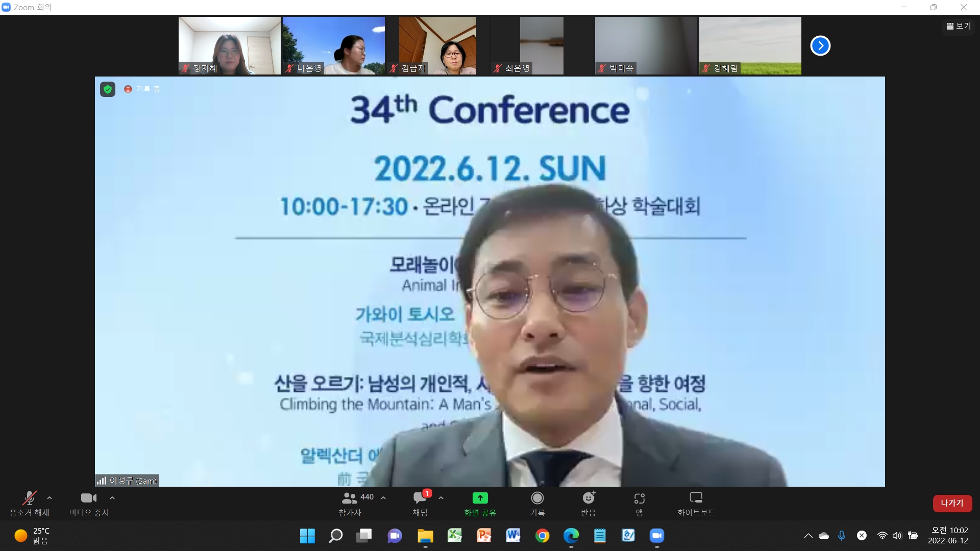Unmute microphone with 음소거 해제 button
The width and height of the screenshot is (980, 551).
[30, 504]
